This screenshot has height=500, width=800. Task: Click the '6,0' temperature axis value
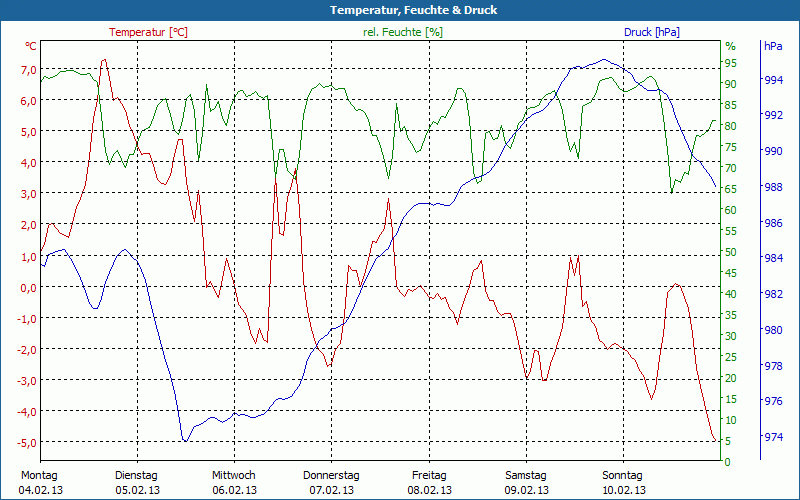click(x=28, y=101)
